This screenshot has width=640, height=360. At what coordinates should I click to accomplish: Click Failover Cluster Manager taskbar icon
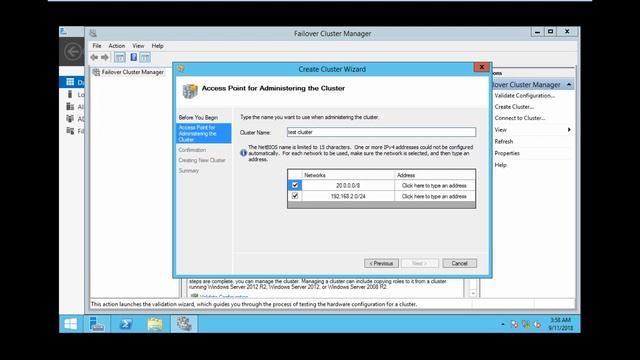tap(184, 324)
